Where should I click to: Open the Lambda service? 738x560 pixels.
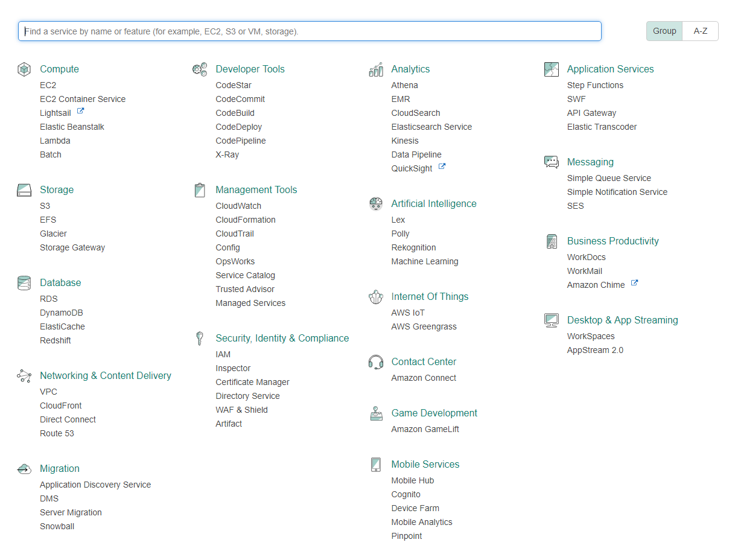click(55, 141)
